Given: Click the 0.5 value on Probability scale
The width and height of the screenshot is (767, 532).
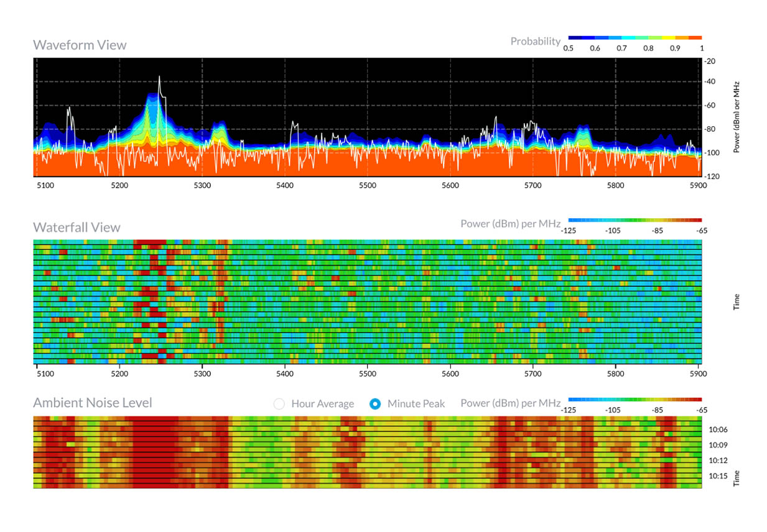Looking at the screenshot, I should [x=568, y=48].
